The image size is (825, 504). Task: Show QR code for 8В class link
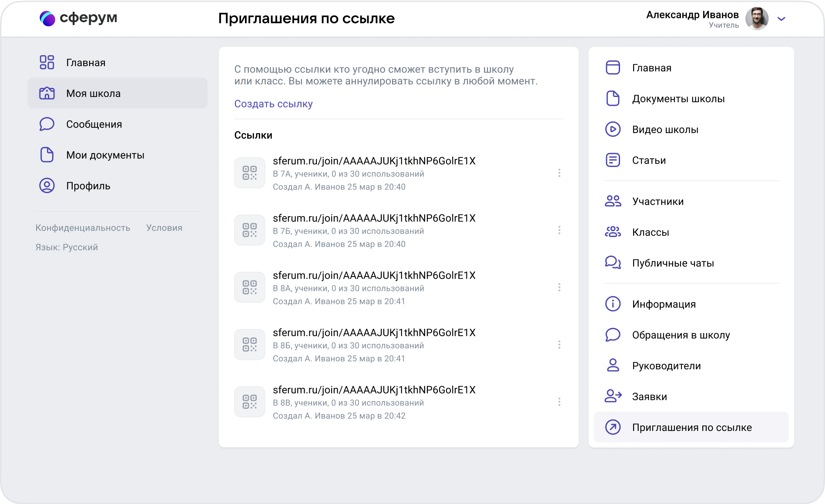tap(250, 402)
